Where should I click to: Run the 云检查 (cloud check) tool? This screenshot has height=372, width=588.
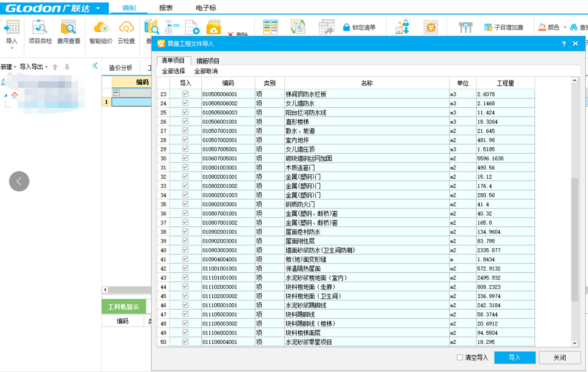coord(126,28)
